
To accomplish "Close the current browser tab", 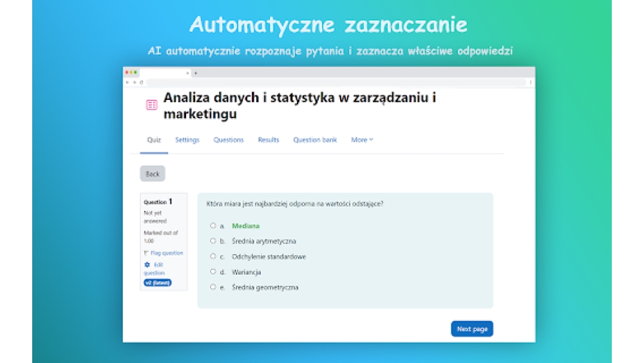I will point(187,73).
